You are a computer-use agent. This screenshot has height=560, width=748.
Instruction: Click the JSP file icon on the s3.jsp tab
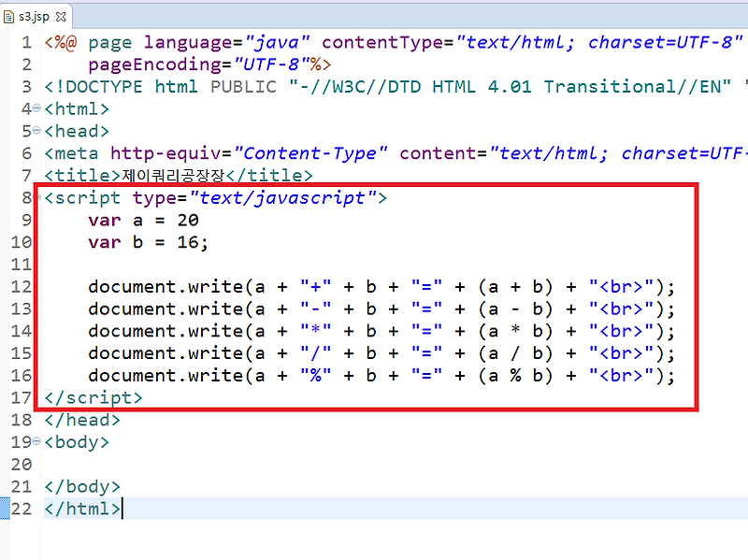tap(8, 17)
